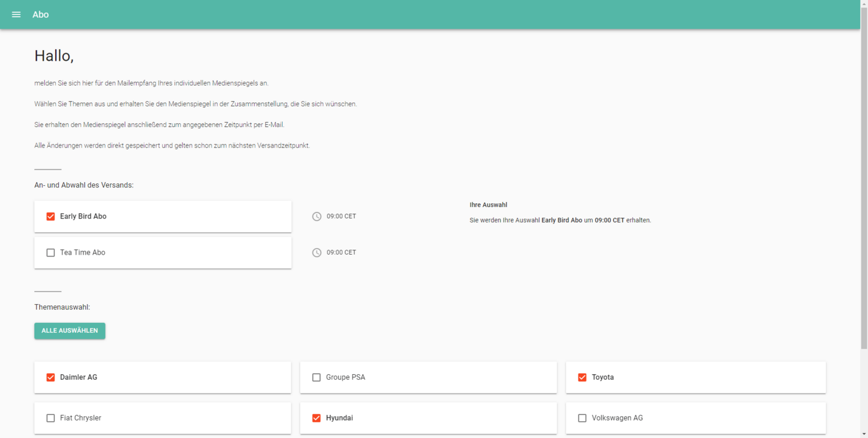This screenshot has width=868, height=438.
Task: Click the Abo title in header
Action: pyautogui.click(x=40, y=14)
